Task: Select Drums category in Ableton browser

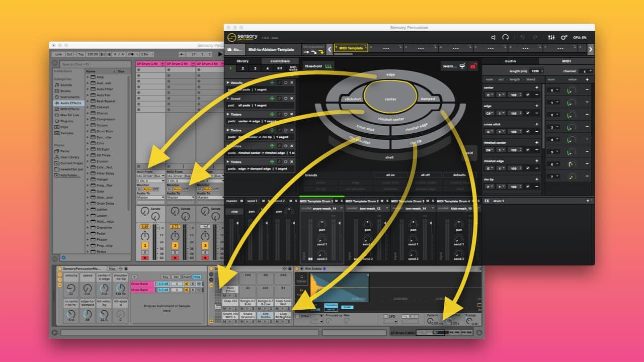Action: pyautogui.click(x=65, y=91)
